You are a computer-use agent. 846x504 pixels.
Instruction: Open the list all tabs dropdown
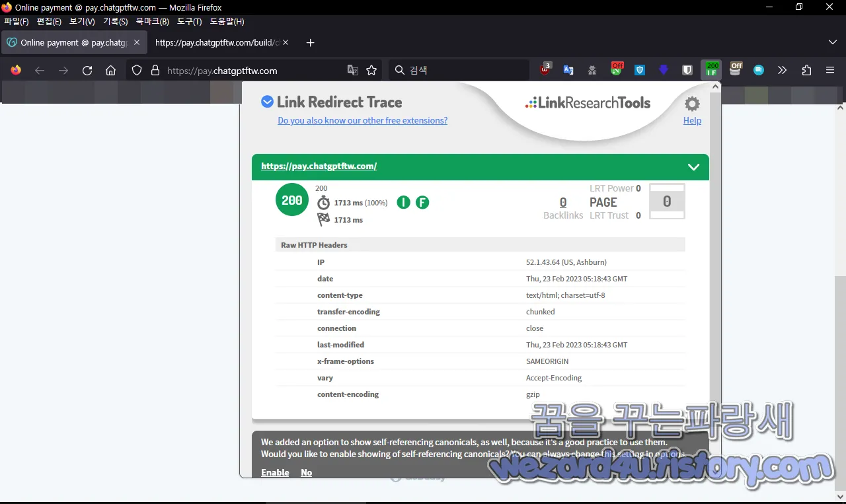(833, 42)
